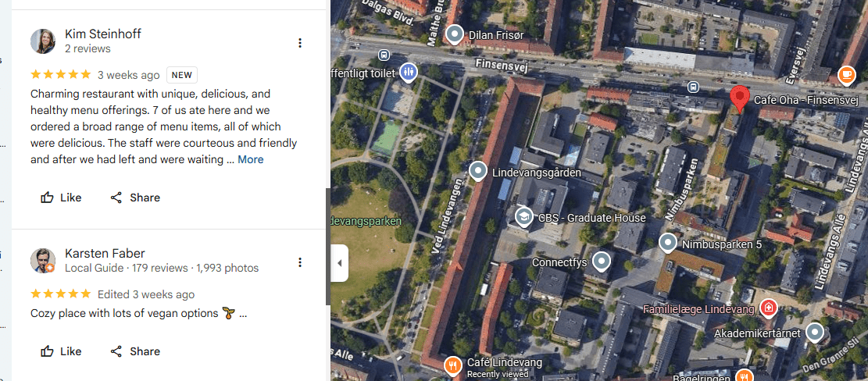Click the Café Lindevang restaurant marker
Viewport: 868px width, 381px height.
(x=452, y=365)
